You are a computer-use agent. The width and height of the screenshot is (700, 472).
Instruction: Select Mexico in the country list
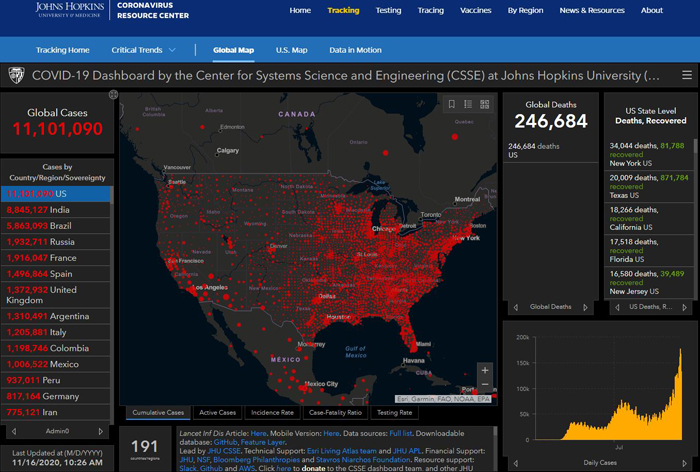[55, 364]
